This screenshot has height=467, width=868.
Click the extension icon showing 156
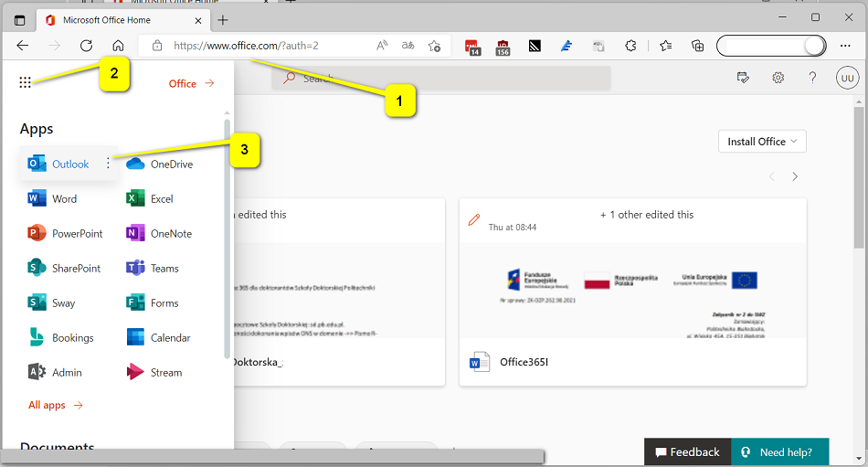(503, 48)
